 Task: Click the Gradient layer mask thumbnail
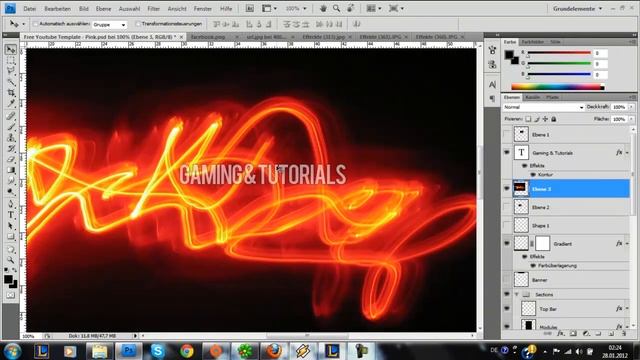542,243
